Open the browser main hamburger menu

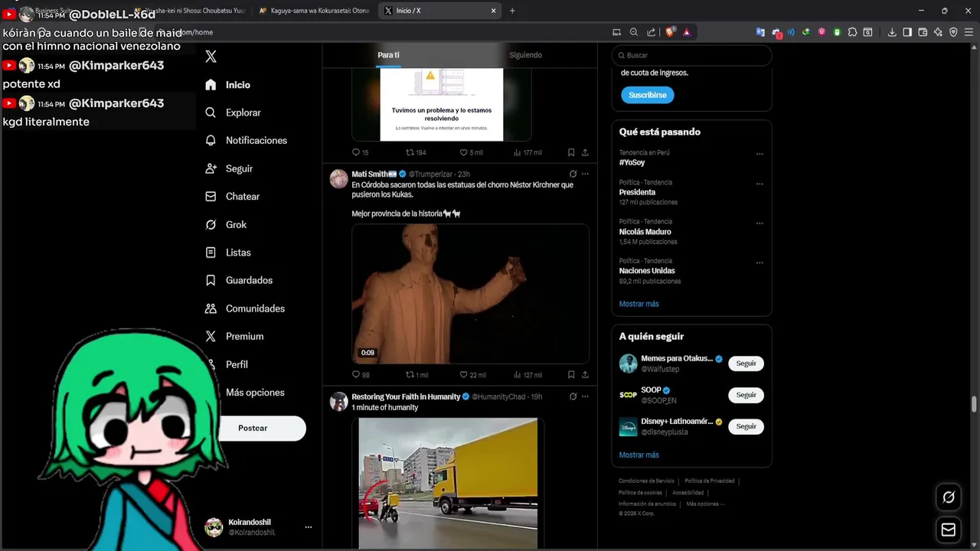point(969,32)
